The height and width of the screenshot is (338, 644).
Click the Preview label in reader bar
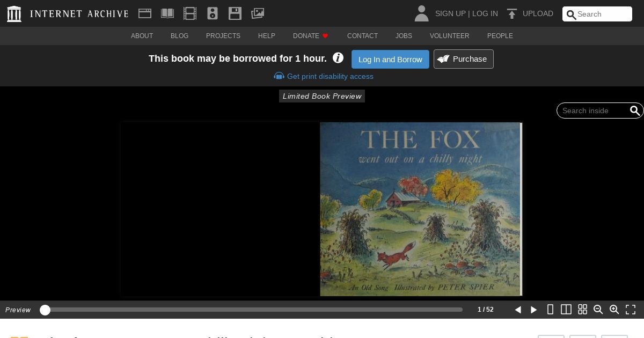point(18,310)
